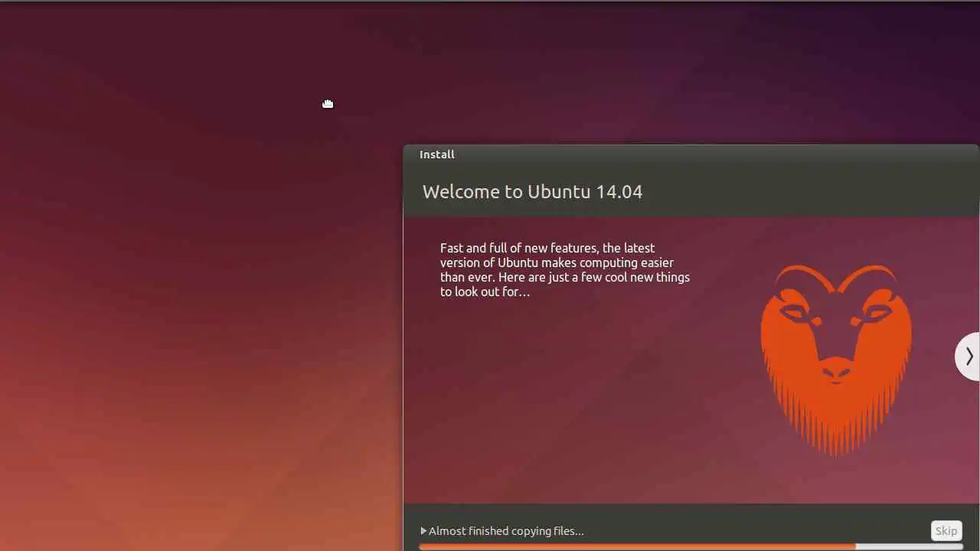Click the orange Trusty Tahr goat illustration
980x551 pixels.
(836, 360)
